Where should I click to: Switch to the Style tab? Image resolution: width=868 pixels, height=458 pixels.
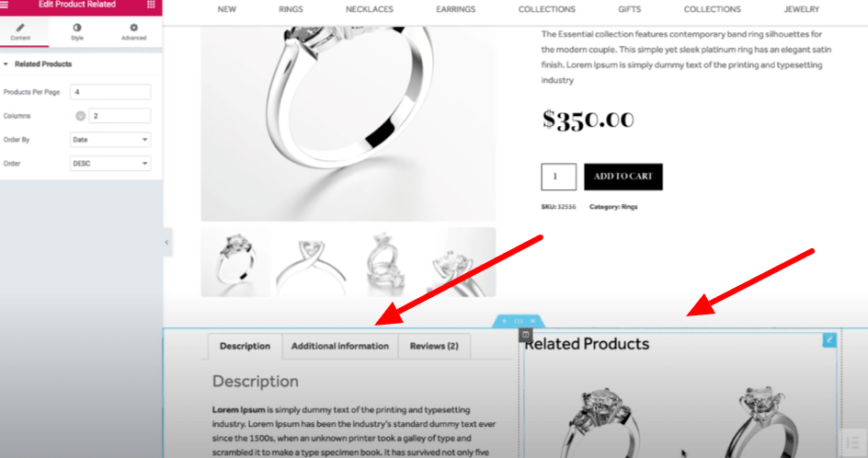[77, 32]
